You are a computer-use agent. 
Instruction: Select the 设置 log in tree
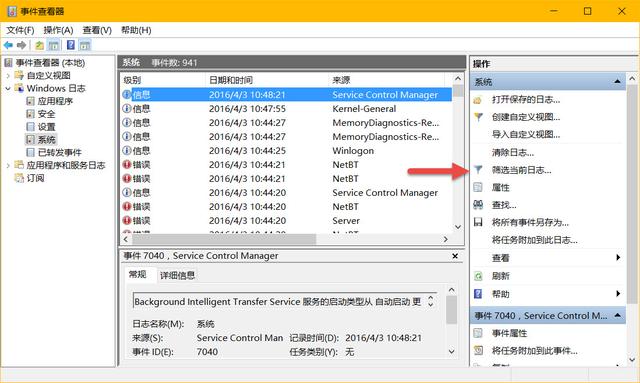click(46, 127)
